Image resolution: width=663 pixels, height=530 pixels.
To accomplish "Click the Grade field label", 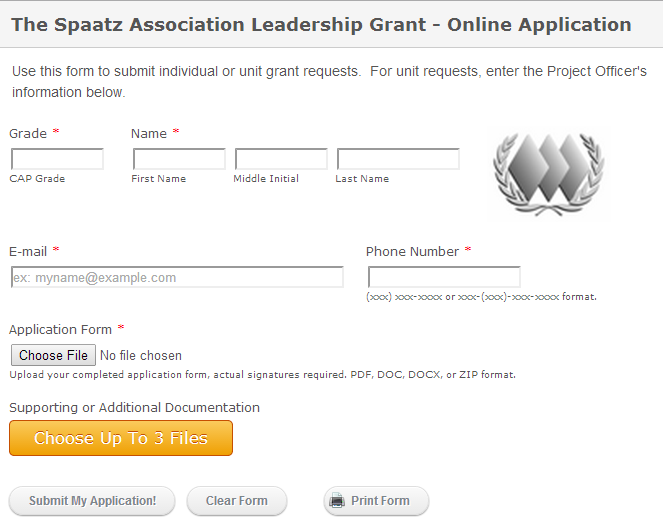I will pos(28,134).
